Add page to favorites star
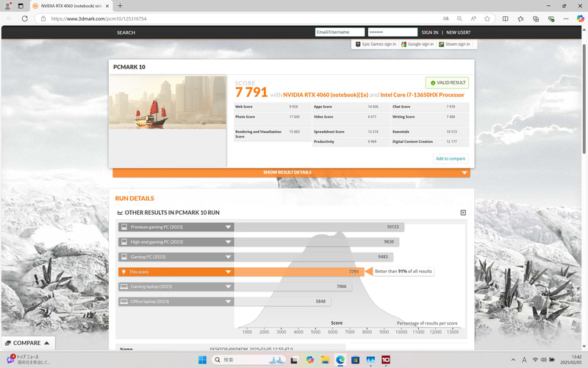588x368 pixels. (487, 18)
